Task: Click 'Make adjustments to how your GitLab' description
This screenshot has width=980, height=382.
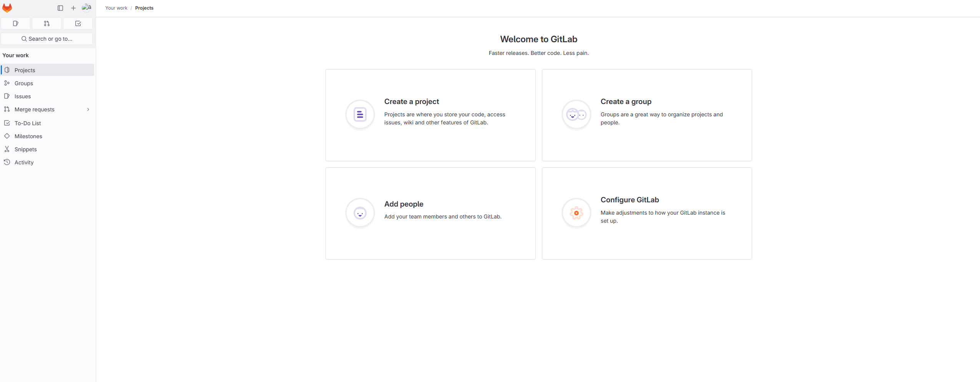Action: coord(663,217)
